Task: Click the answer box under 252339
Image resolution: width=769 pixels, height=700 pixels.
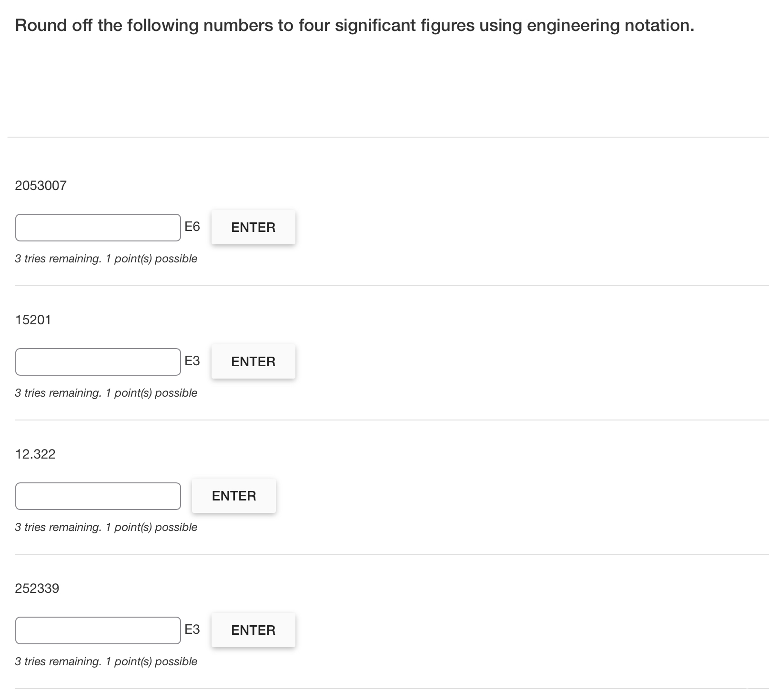Action: (98, 630)
